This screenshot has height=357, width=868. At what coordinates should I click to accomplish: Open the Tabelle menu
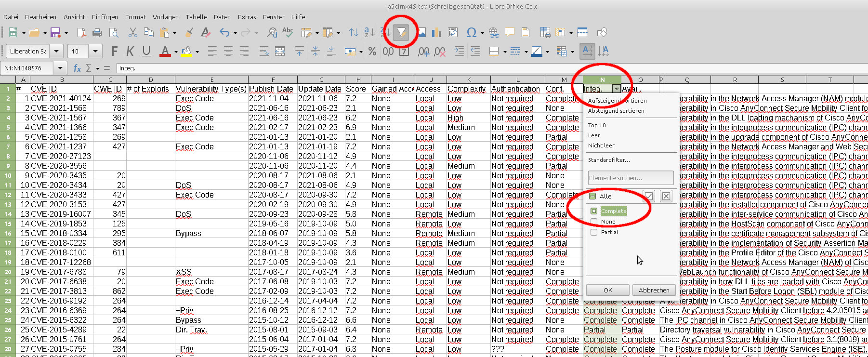(196, 17)
